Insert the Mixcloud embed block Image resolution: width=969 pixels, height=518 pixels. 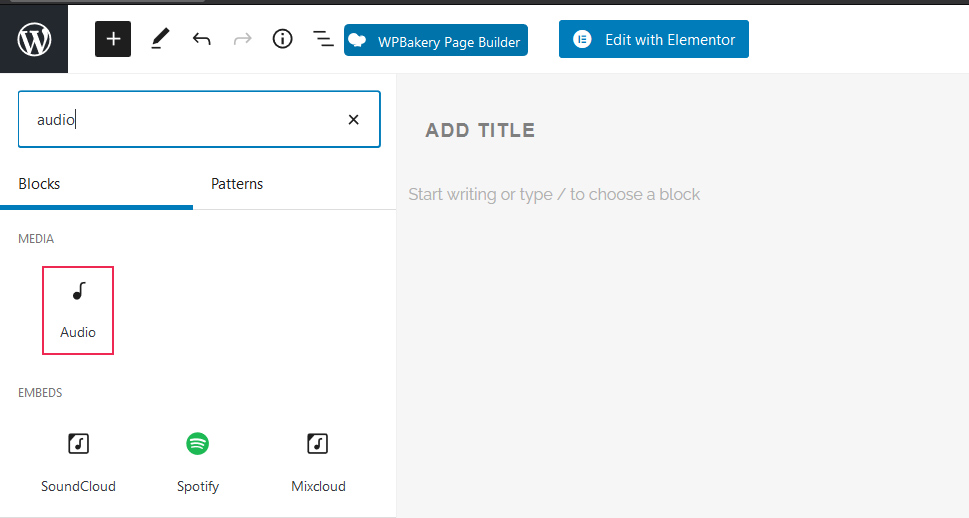coord(318,460)
